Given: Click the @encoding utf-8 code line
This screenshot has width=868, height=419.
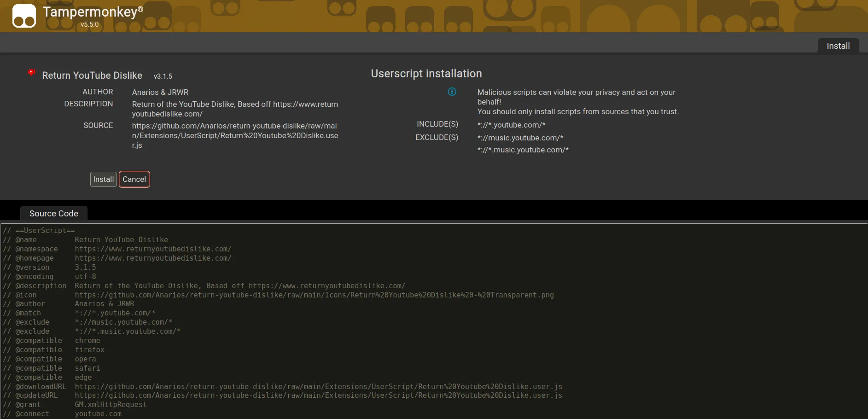Looking at the screenshot, I should (49, 277).
